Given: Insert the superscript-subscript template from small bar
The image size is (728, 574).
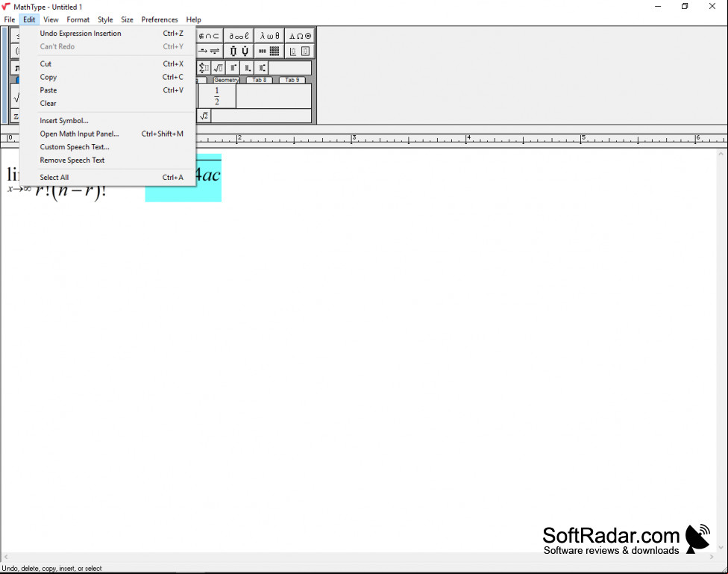Looking at the screenshot, I should pos(262,68).
